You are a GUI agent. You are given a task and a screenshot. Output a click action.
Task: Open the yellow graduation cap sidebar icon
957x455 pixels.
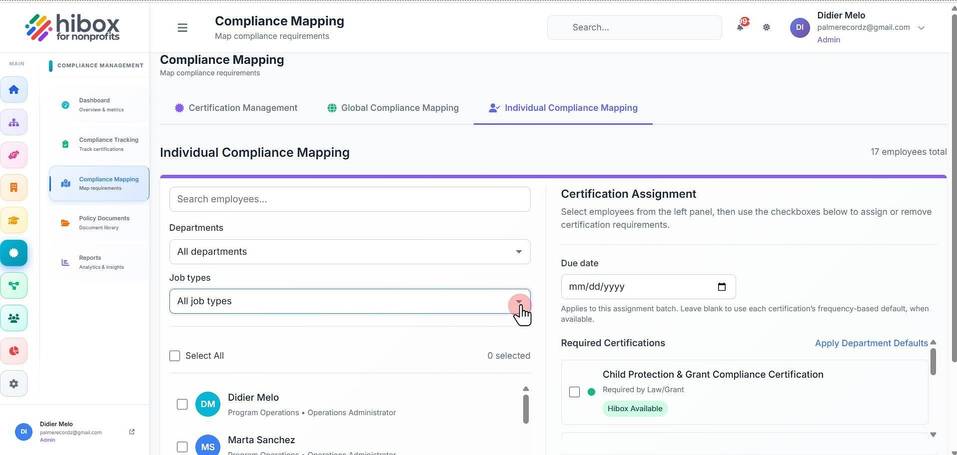pyautogui.click(x=13, y=220)
